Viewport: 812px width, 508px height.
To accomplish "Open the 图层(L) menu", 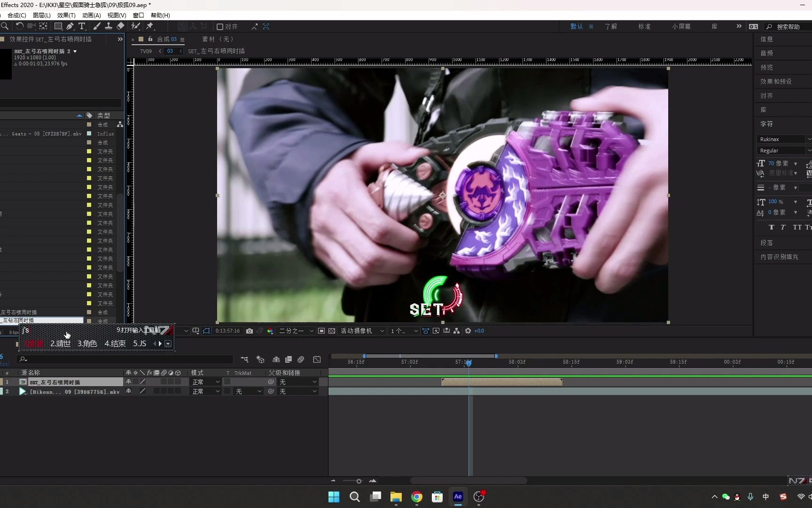I will tap(42, 15).
